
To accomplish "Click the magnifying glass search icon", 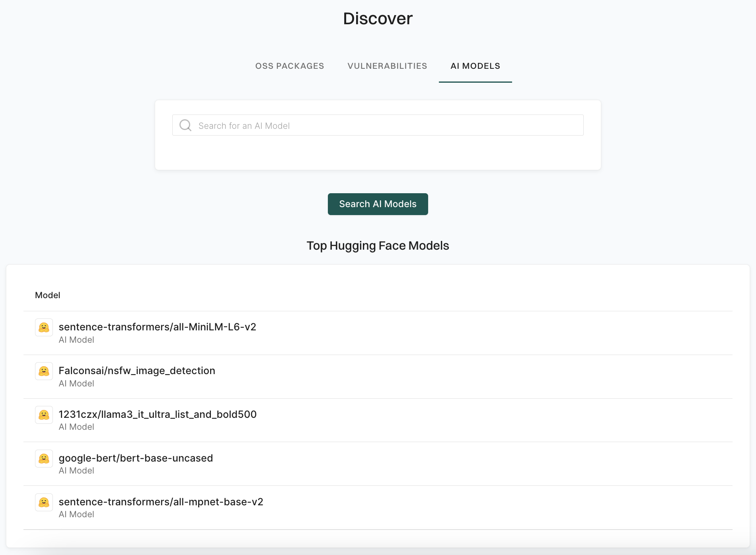I will pyautogui.click(x=185, y=125).
